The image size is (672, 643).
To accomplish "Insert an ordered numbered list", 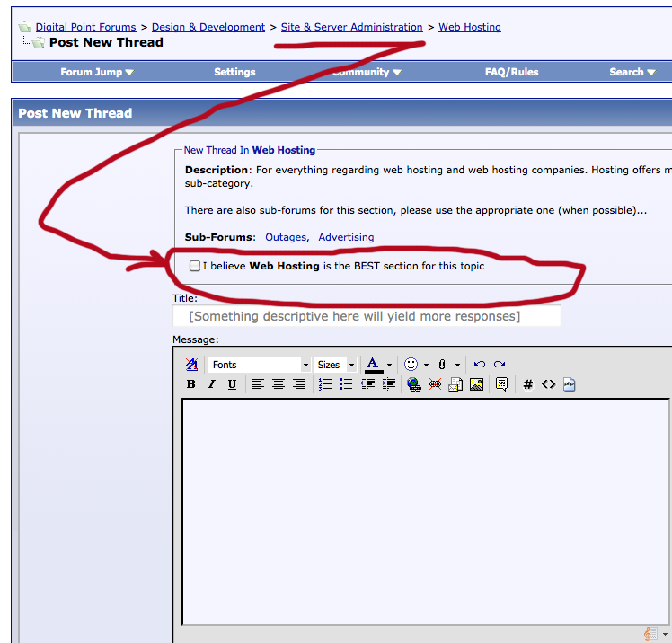I will pos(325,384).
